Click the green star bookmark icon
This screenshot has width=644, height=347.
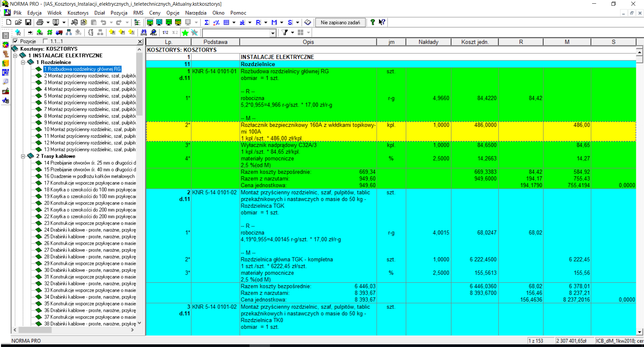point(185,33)
